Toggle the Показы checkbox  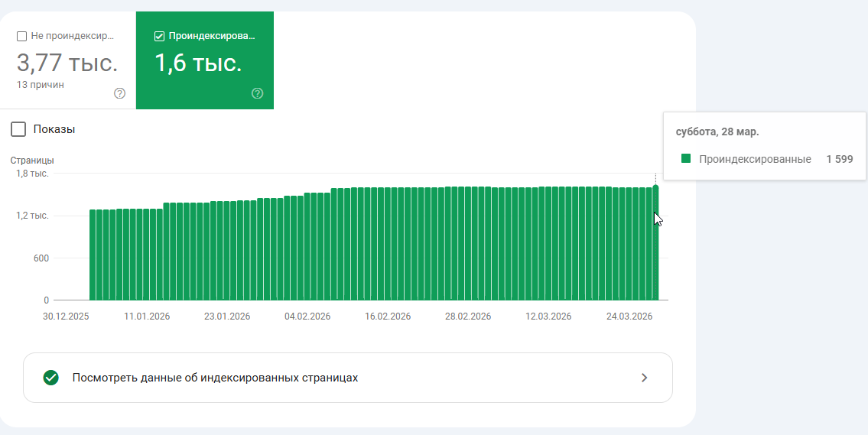(x=18, y=129)
